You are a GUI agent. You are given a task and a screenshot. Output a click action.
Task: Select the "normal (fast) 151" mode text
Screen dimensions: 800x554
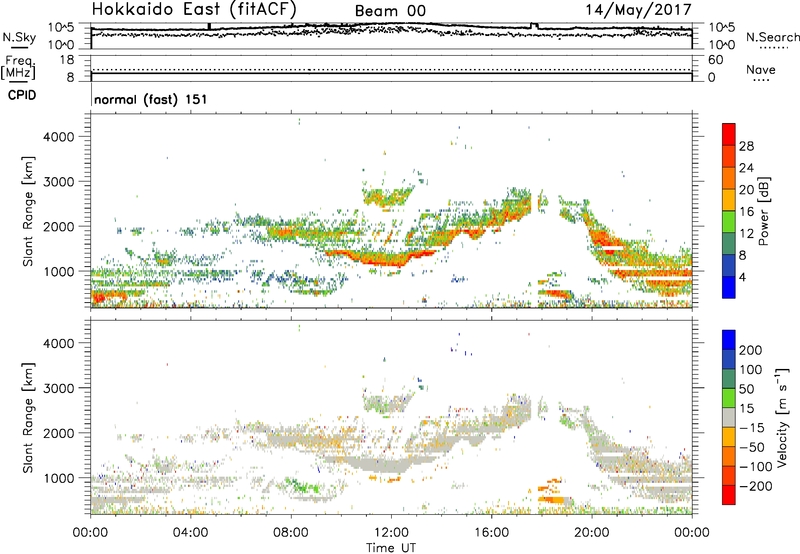pos(151,99)
